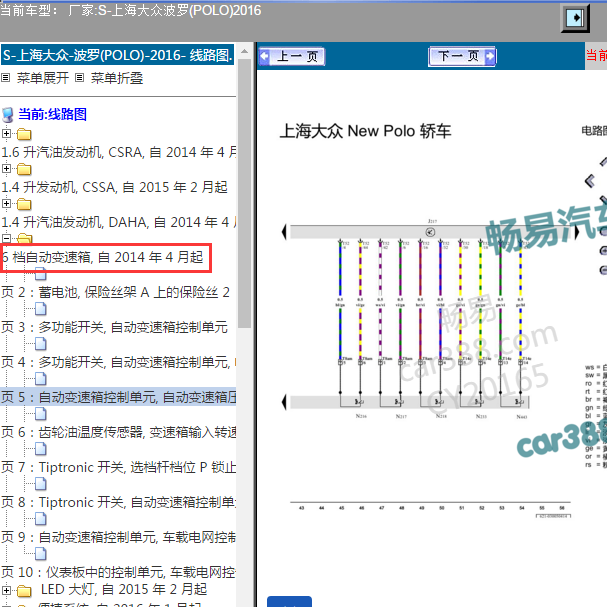Viewport: 607px width, 607px height.
Task: Open 页 9 : 自动变速箱控制单元, 车载电网 entry
Action: click(118, 537)
